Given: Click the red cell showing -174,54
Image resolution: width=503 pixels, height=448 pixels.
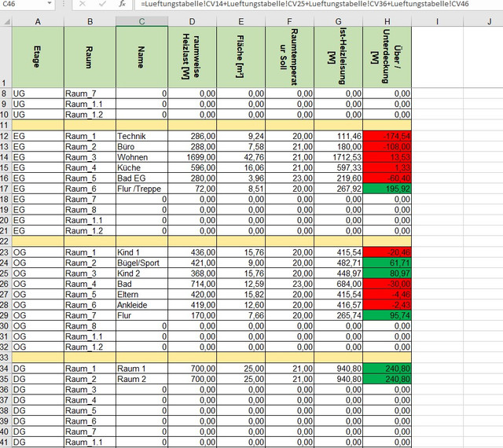Looking at the screenshot, I should 387,136.
